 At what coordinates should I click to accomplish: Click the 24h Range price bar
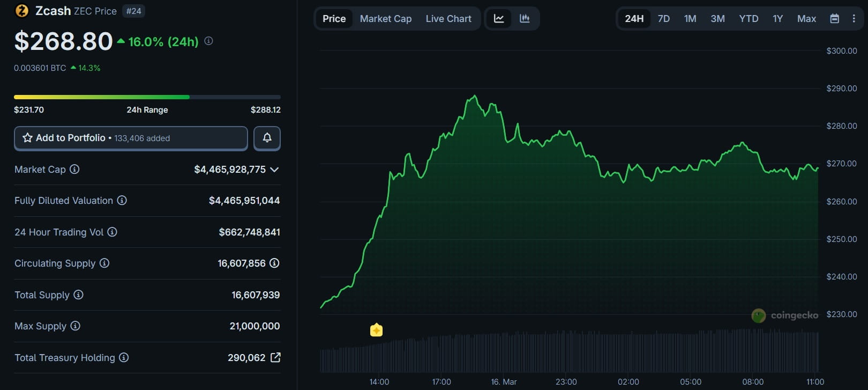pos(147,97)
